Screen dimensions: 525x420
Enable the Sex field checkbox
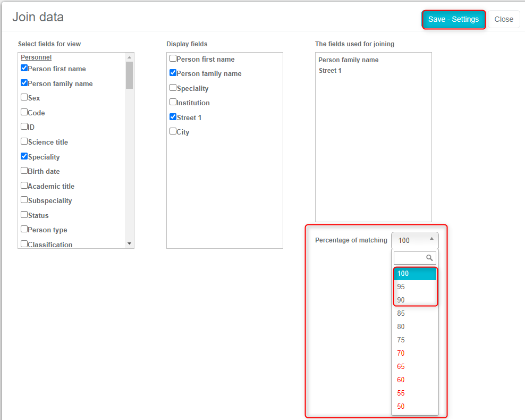pos(24,97)
